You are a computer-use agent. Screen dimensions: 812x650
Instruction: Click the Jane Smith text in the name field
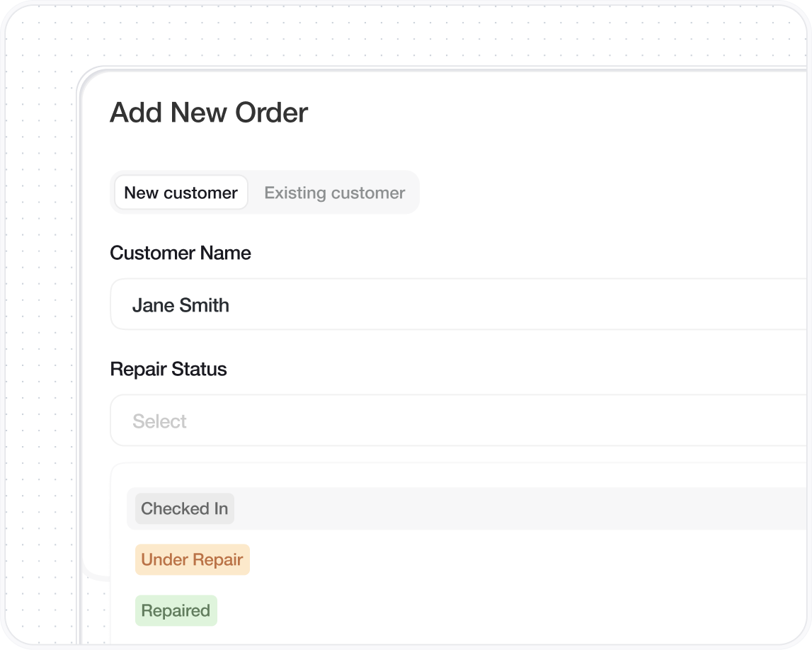pos(181,305)
